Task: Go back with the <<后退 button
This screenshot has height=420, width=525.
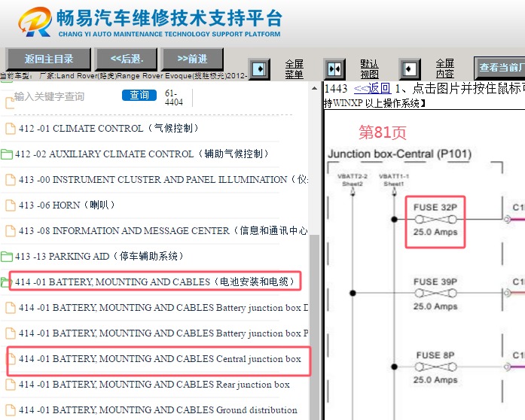Action: point(127,59)
